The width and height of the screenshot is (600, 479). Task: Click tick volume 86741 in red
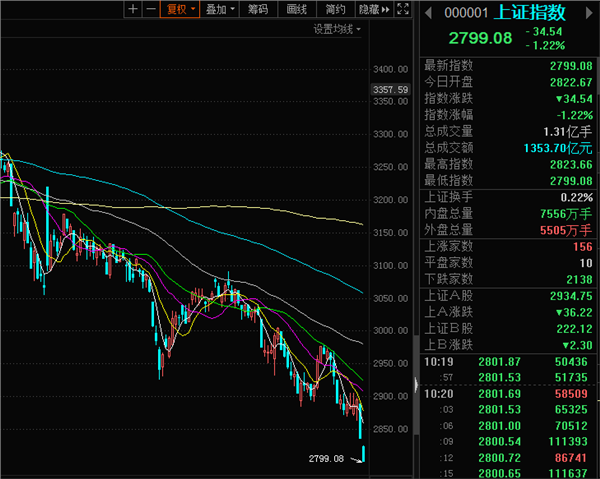click(x=571, y=458)
